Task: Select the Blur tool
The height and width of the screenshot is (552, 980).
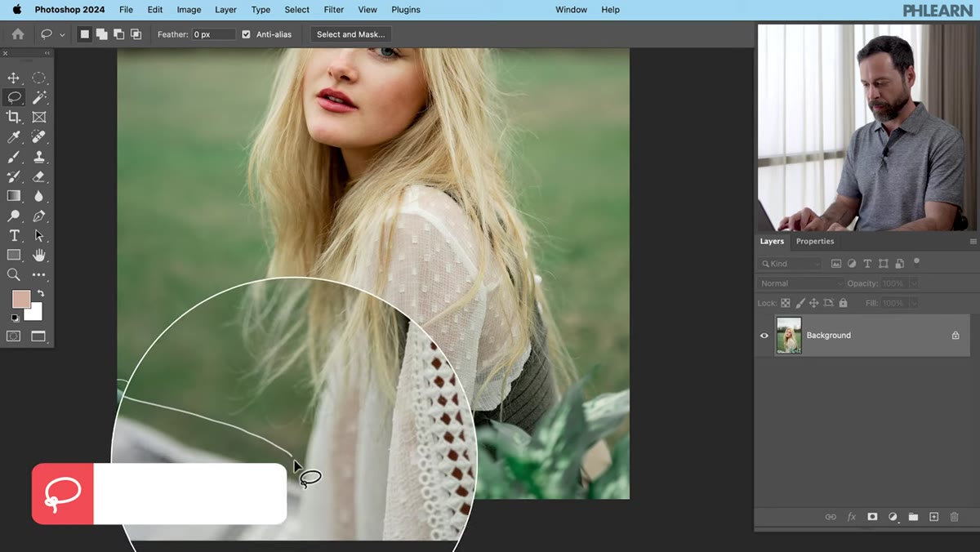Action: click(x=38, y=196)
